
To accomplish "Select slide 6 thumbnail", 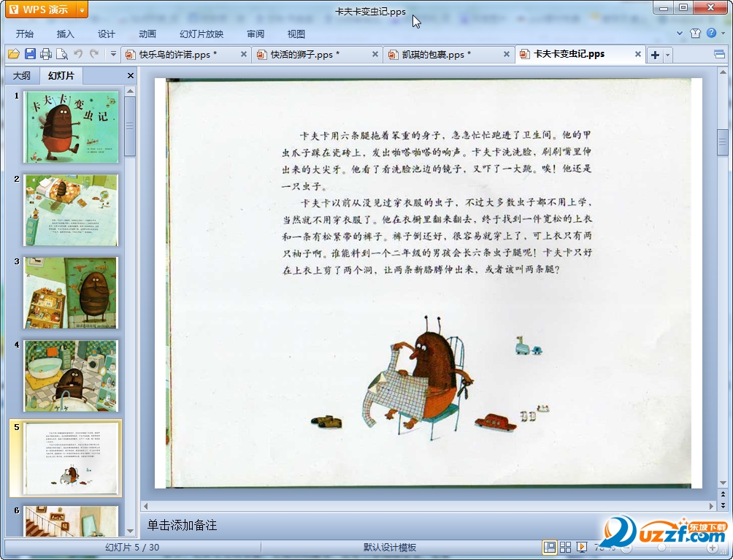I will 71,521.
